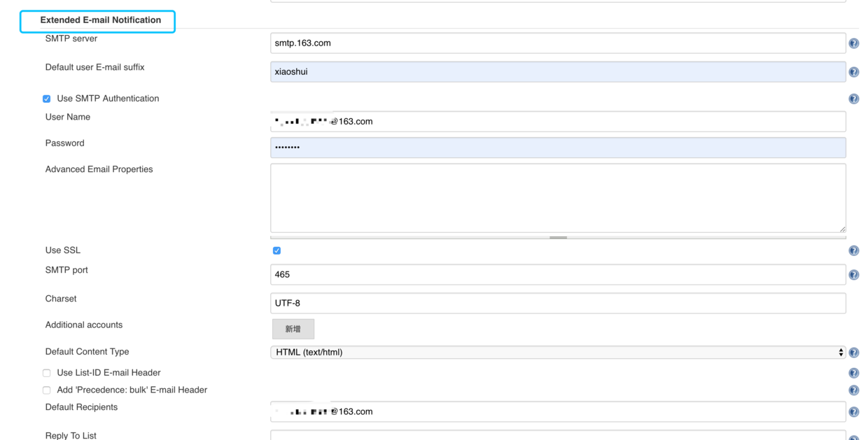This screenshot has height=440, width=868.
Task: Focus the SMTP server input field
Action: coord(558,43)
